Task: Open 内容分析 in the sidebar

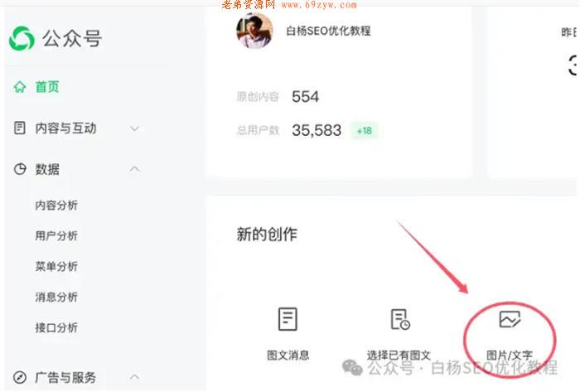Action: point(56,206)
